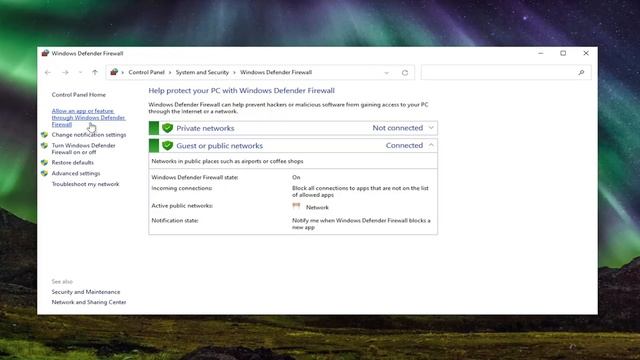Click Restore defaults link
Viewport: 640px width, 360px height.
click(x=72, y=162)
